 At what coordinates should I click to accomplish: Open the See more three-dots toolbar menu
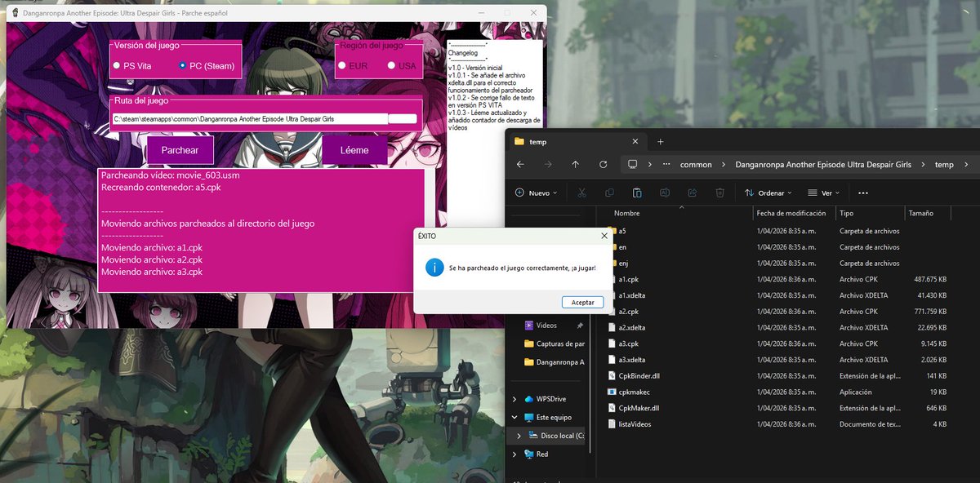coord(863,193)
